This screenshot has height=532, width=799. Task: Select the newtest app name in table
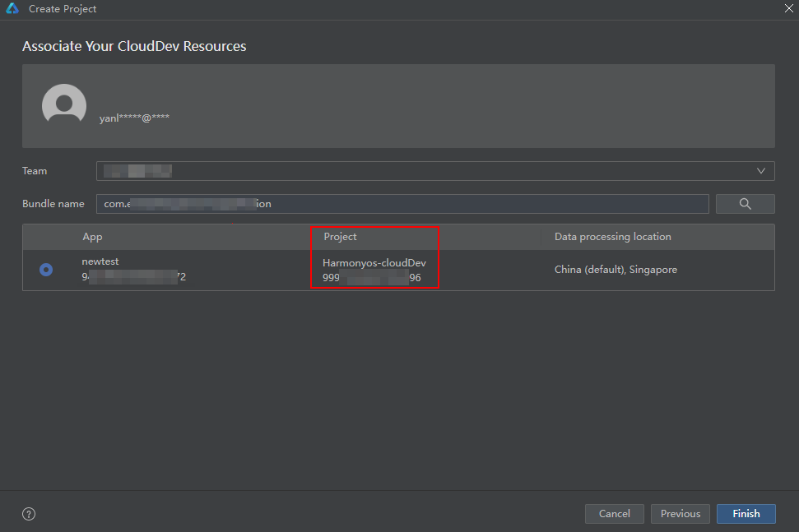tap(100, 261)
